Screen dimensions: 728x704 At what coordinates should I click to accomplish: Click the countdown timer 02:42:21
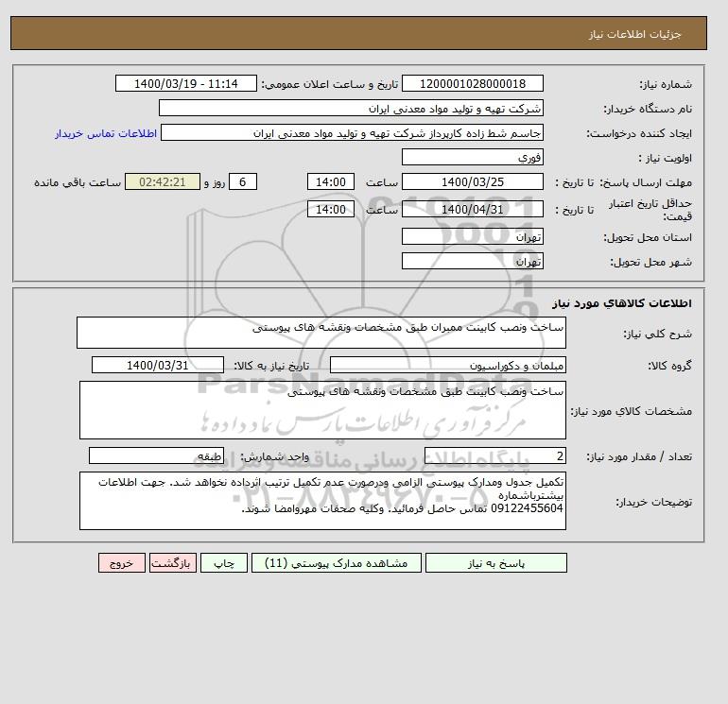163,182
